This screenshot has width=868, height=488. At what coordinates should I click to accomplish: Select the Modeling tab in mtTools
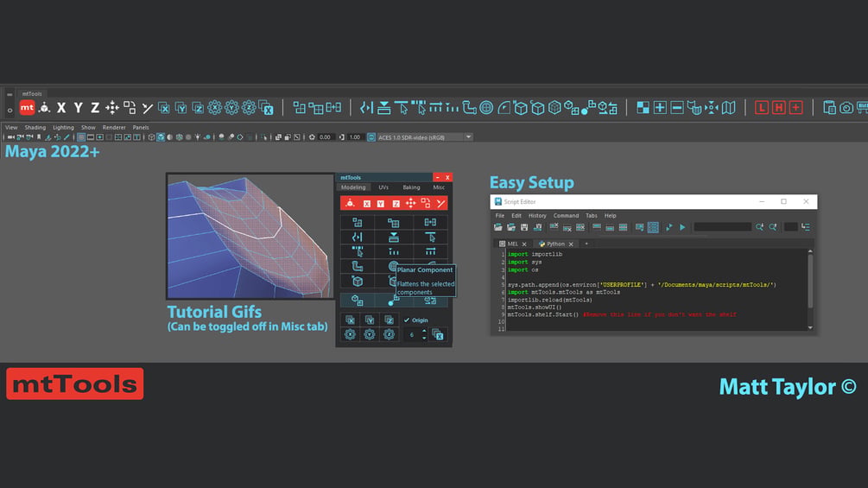[353, 187]
